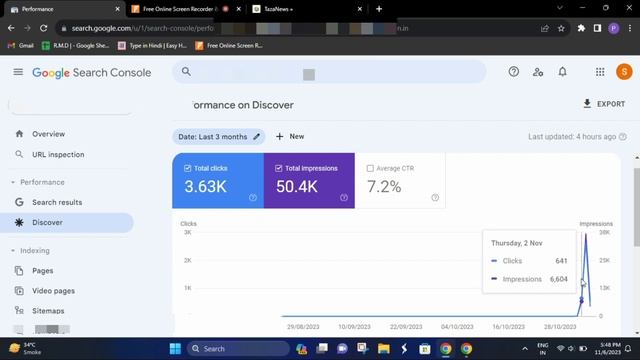Open the hamburger main menu
640x360 pixels.
click(x=18, y=72)
